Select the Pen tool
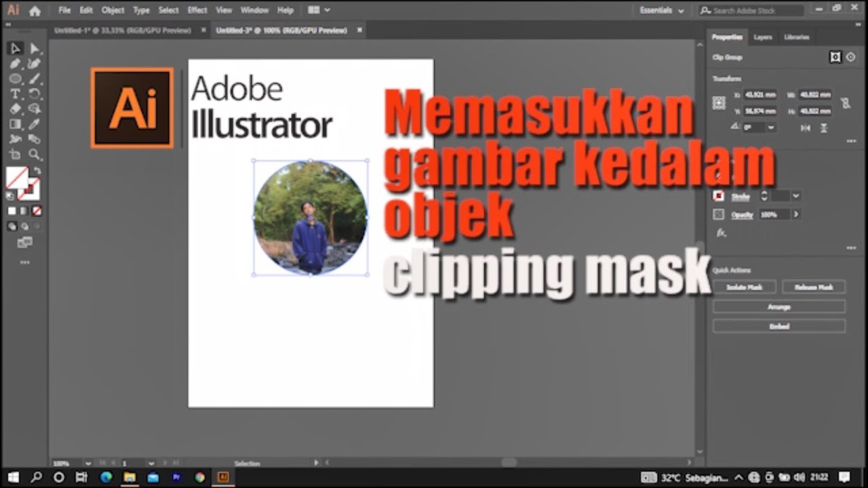The image size is (868, 488). (x=15, y=64)
